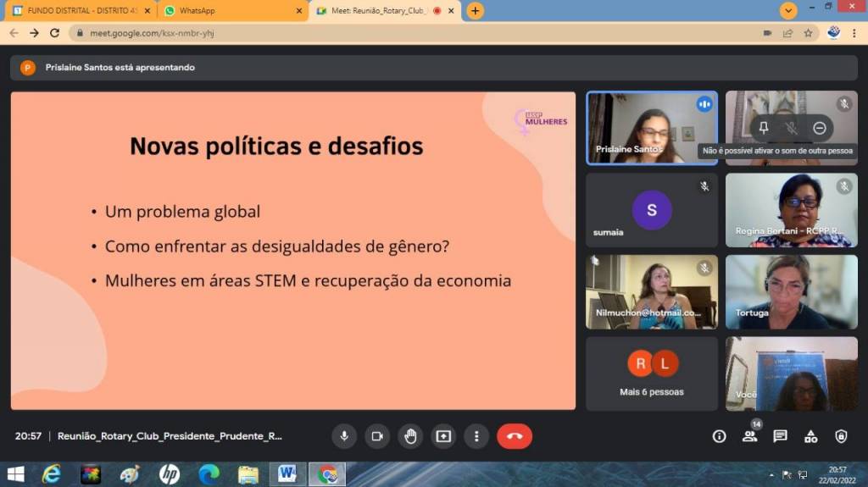The width and height of the screenshot is (868, 487).
Task: Open Microsoft Word from the taskbar
Action: [x=287, y=474]
